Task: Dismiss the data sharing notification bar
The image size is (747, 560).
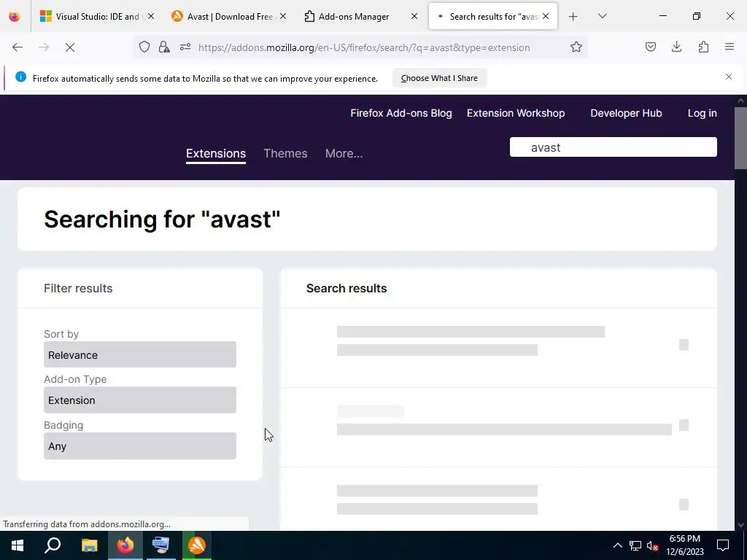Action: click(x=729, y=77)
